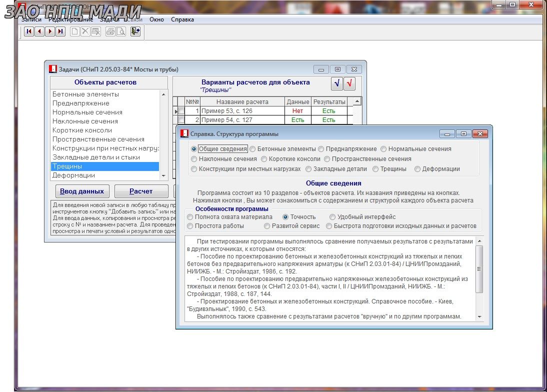Viewport: 547px width, 392px height.
Task: Click scroll-down arrow of Объекты расчетов list
Action: coord(163,176)
